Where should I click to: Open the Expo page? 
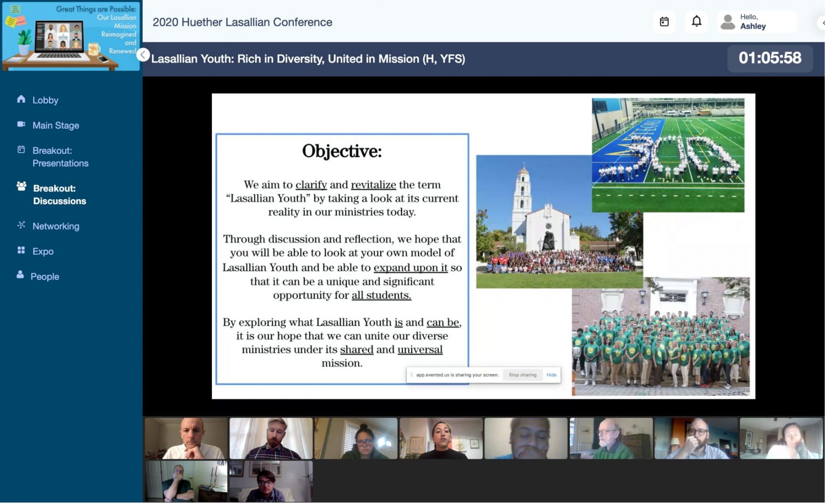pos(43,252)
